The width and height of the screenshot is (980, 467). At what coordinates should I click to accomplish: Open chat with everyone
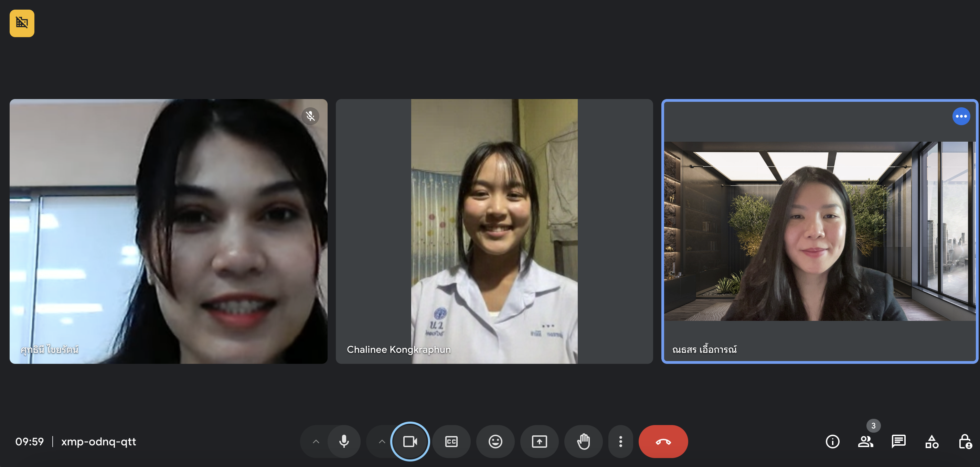pyautogui.click(x=898, y=441)
